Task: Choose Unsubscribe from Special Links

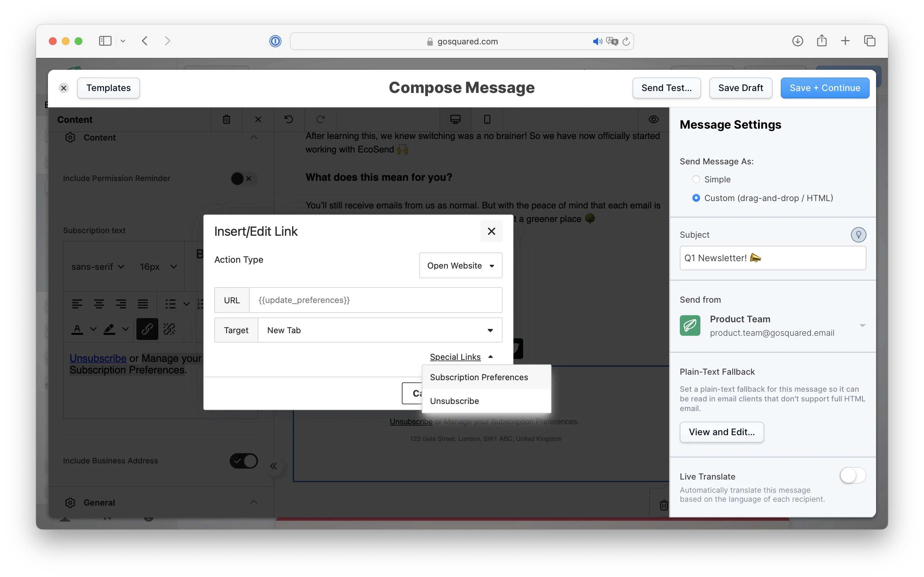Action: pos(486,401)
